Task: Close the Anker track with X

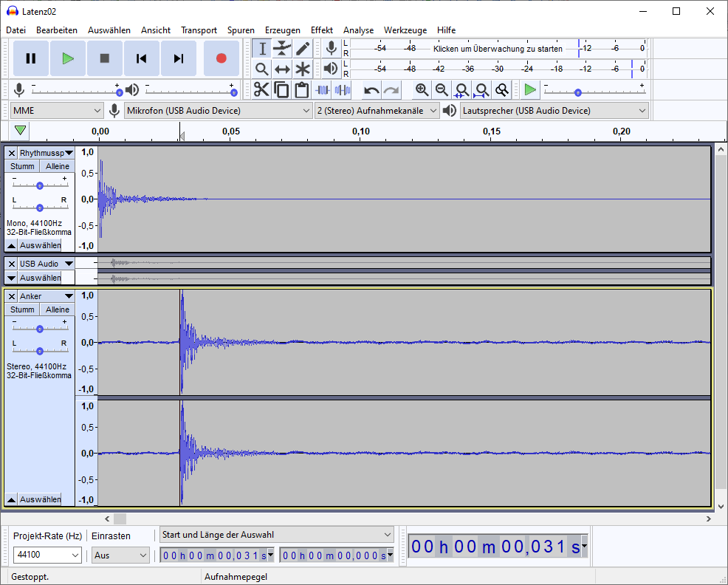Action: (12, 296)
